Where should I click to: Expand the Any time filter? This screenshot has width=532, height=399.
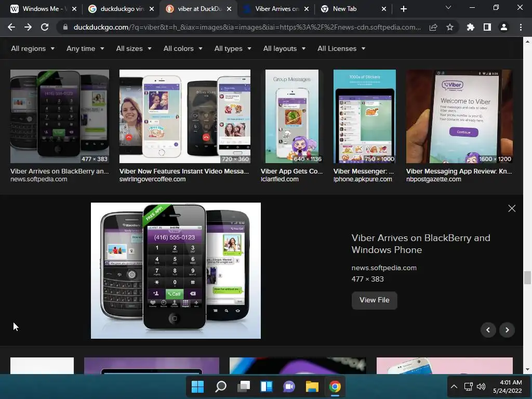coord(85,48)
